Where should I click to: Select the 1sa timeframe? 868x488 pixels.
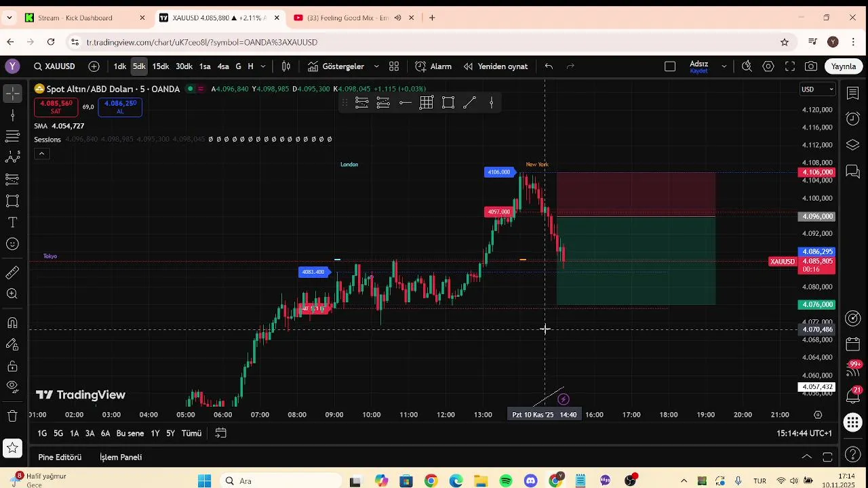tap(205, 66)
